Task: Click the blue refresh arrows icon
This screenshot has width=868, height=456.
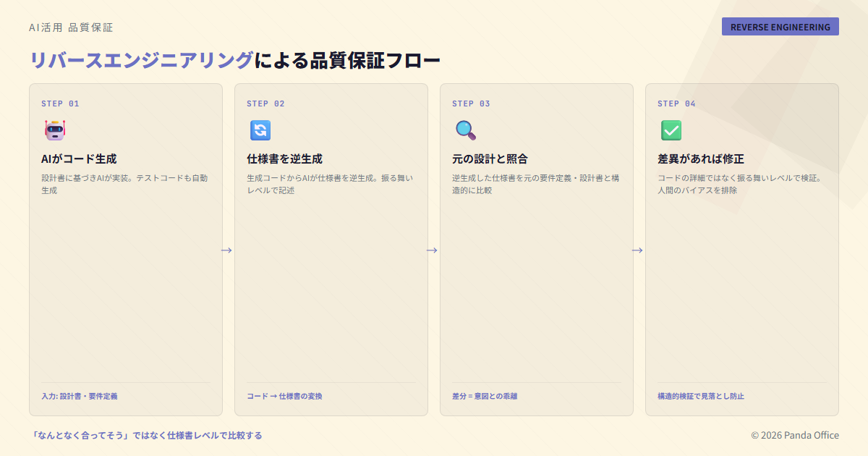Action: pos(260,130)
